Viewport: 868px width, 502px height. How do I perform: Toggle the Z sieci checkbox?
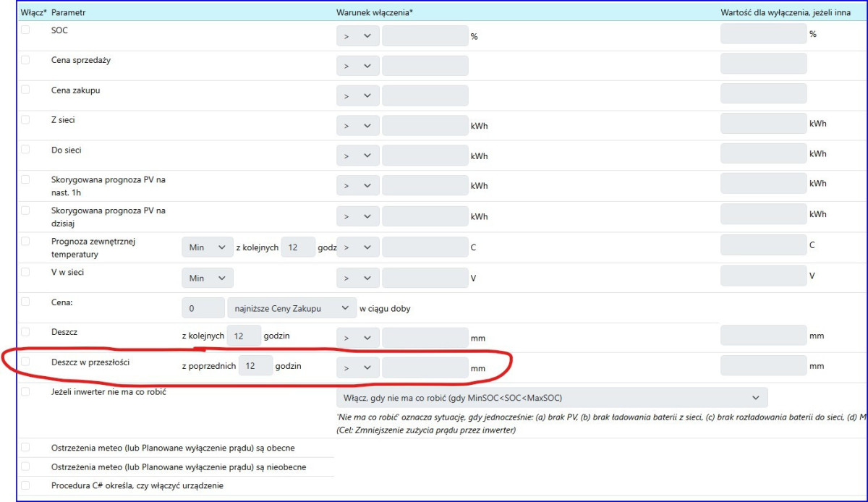click(x=26, y=119)
